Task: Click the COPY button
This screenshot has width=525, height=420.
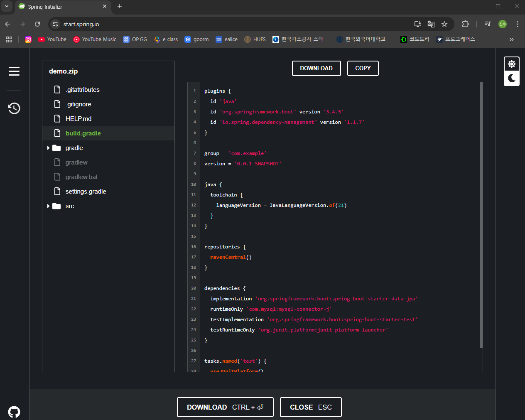Action: click(x=363, y=69)
